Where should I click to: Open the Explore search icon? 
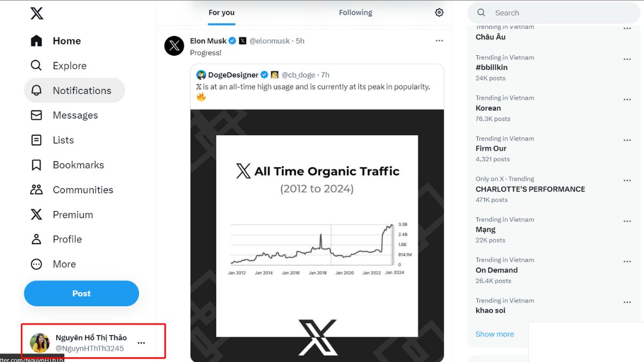(x=36, y=65)
